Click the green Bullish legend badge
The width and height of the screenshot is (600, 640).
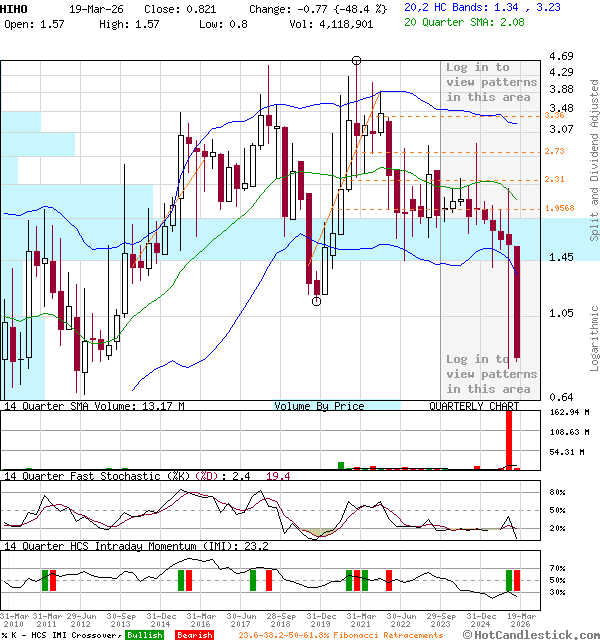click(x=144, y=634)
